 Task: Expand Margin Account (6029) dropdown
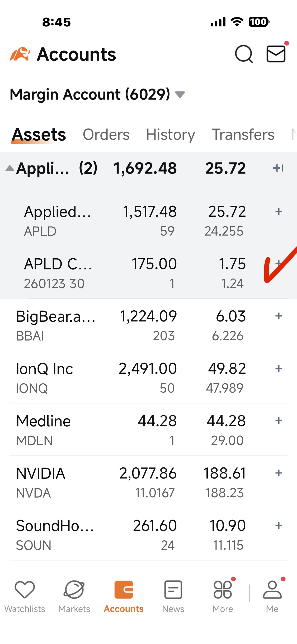[180, 94]
